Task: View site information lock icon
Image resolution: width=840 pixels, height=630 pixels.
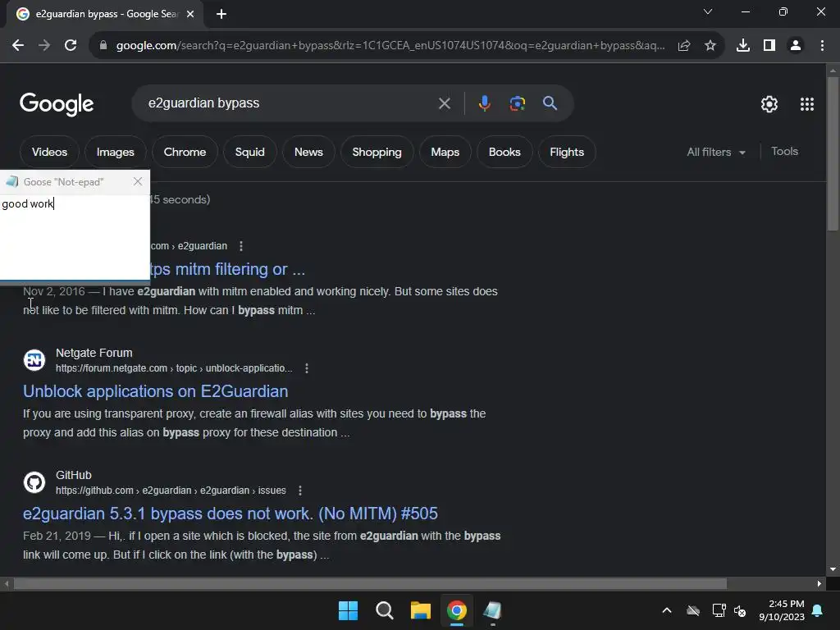Action: click(103, 46)
